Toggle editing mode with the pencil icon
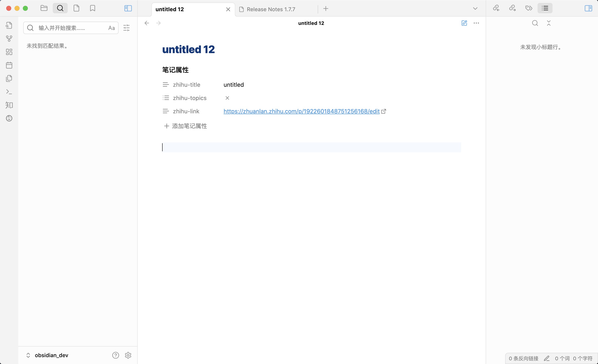The height and width of the screenshot is (364, 598). tap(464, 23)
